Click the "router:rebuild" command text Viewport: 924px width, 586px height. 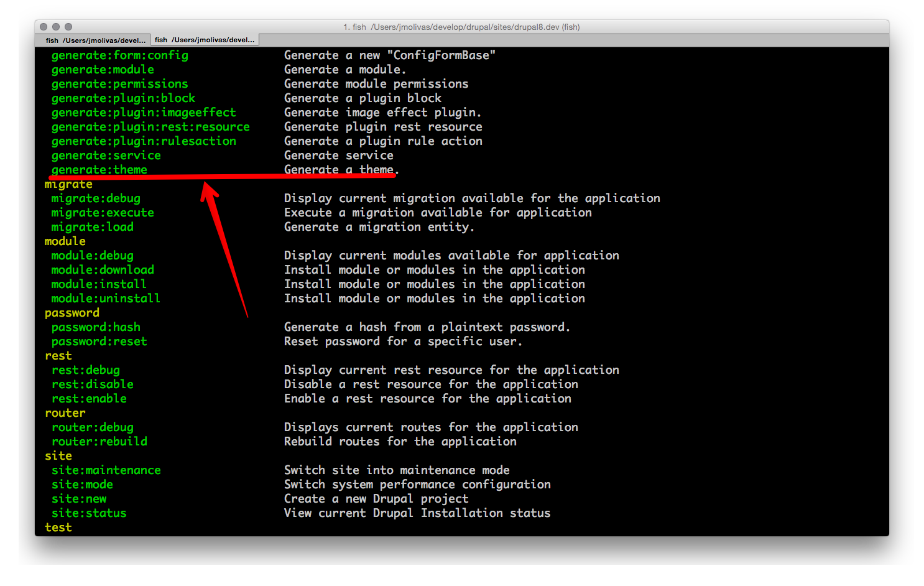click(x=99, y=442)
